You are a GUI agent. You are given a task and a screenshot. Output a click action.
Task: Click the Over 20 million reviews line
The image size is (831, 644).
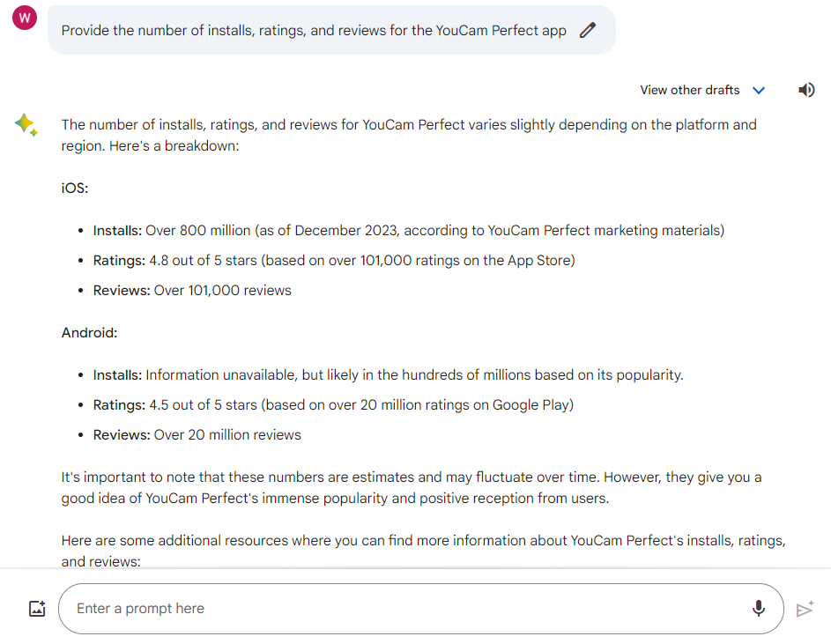pyautogui.click(x=197, y=435)
